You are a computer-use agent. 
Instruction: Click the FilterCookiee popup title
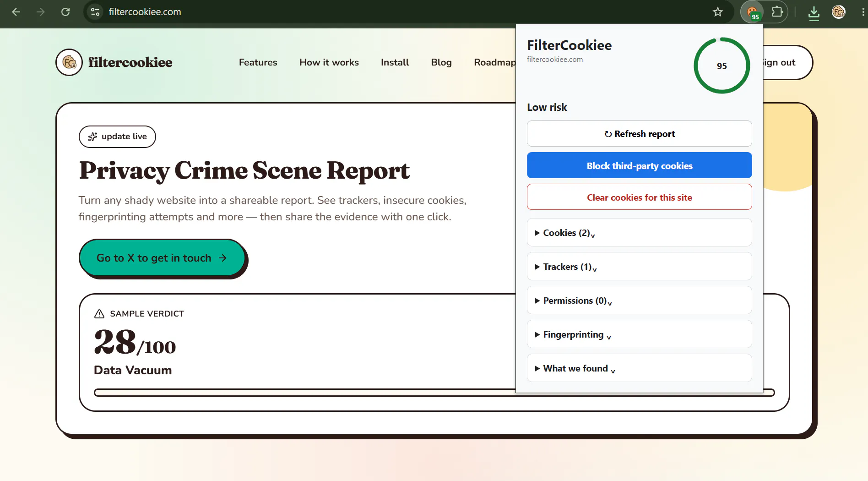[x=569, y=45]
